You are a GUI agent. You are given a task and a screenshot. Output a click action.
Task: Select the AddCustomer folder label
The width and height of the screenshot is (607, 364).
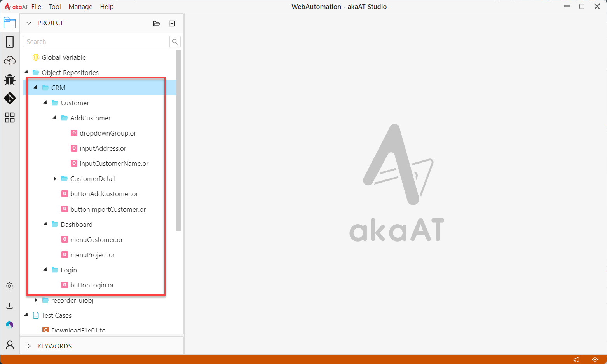click(91, 118)
